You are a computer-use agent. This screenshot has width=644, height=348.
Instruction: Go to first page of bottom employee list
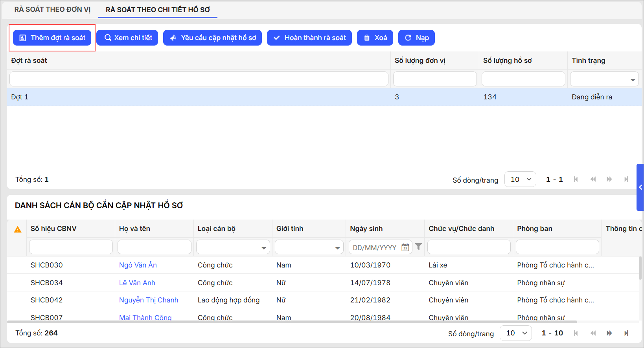pos(576,333)
